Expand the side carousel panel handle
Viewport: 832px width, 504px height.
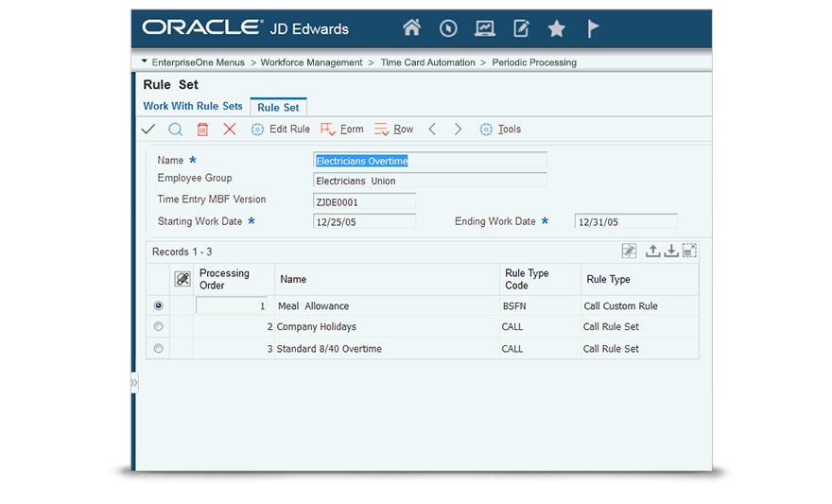click(134, 383)
